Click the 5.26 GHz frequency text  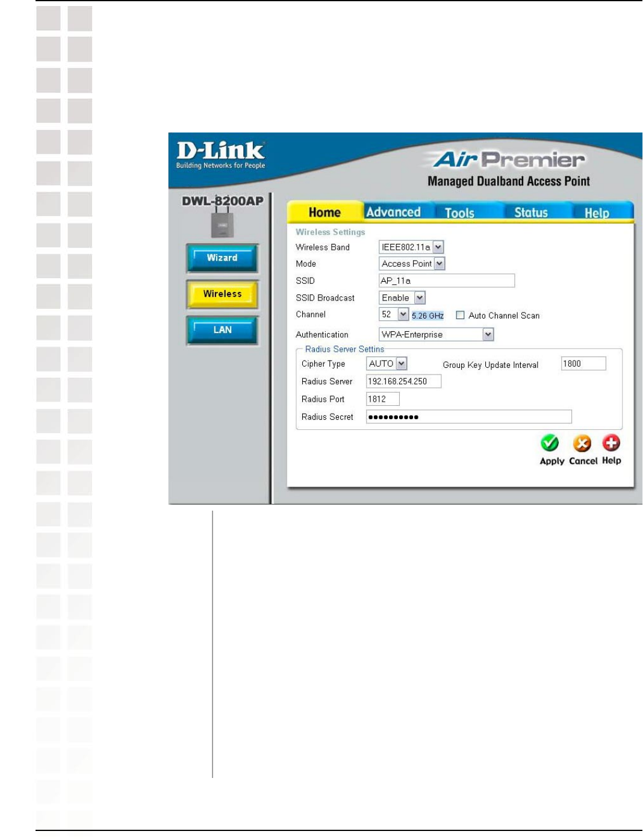point(427,316)
